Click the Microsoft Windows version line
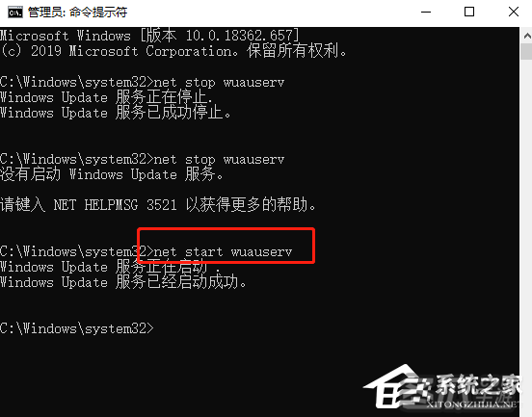This screenshot has height=417, width=532. tap(149, 36)
